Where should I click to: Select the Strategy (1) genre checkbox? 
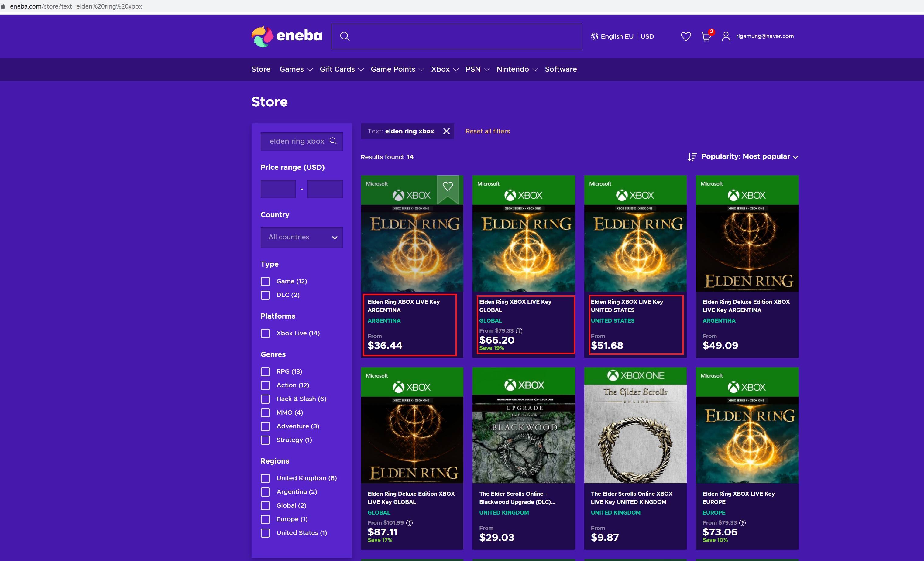[265, 440]
